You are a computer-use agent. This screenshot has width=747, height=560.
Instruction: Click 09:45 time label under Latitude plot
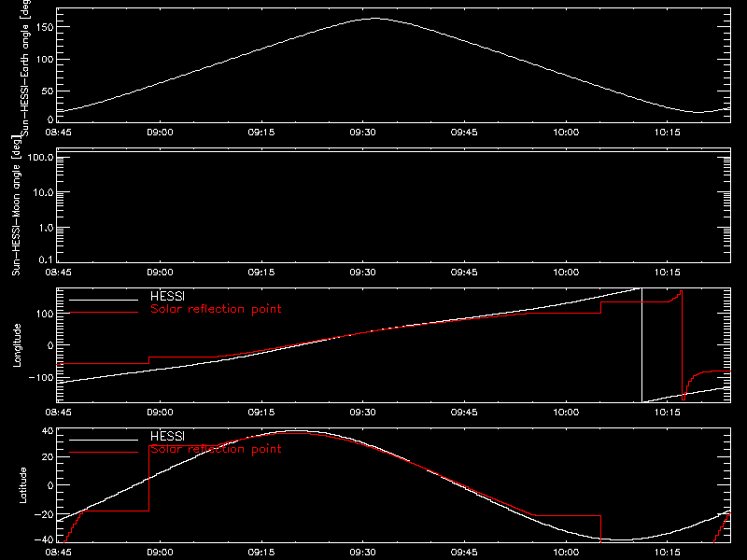coord(464,552)
